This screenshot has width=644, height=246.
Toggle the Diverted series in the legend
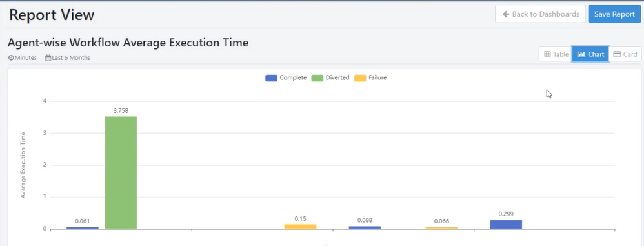click(330, 77)
